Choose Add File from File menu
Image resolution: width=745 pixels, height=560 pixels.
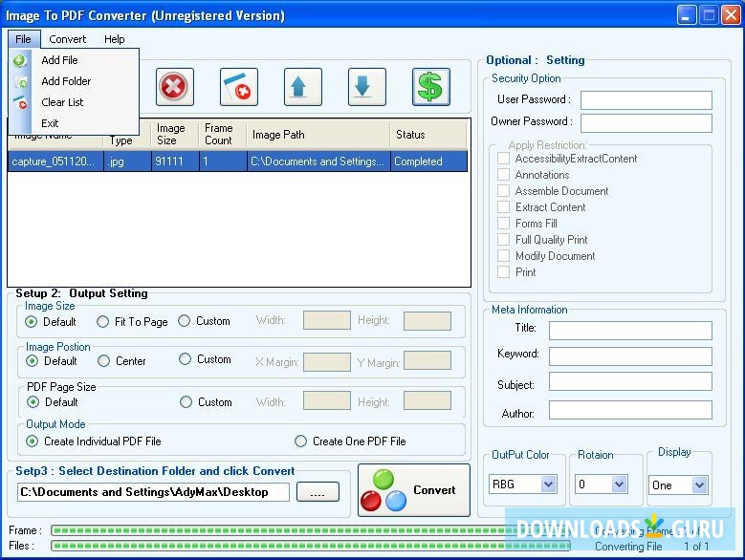click(x=59, y=60)
